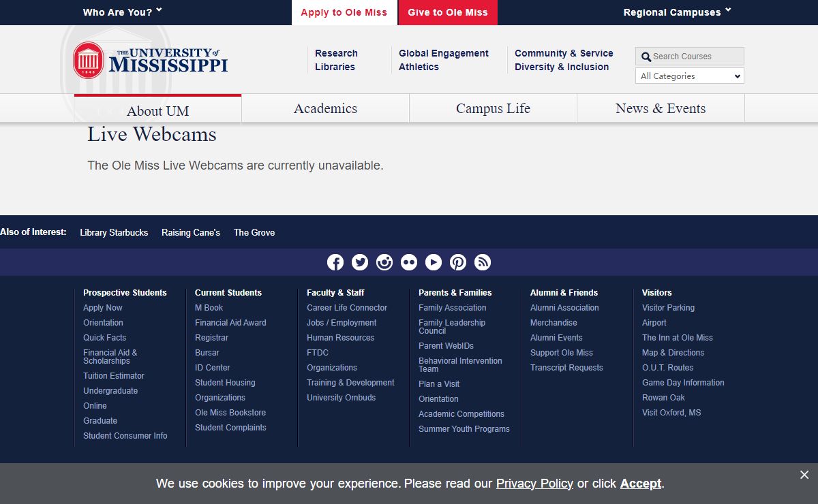Open the Summer Youth Programs link
The width and height of the screenshot is (818, 504).
click(464, 429)
